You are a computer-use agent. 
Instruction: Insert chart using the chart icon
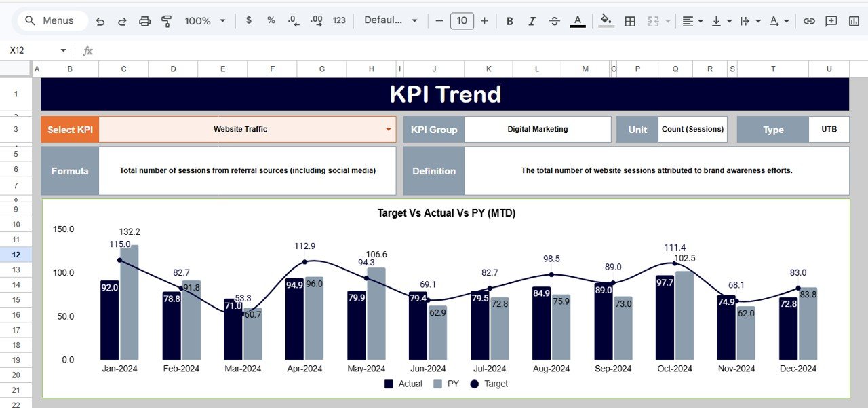tap(854, 21)
